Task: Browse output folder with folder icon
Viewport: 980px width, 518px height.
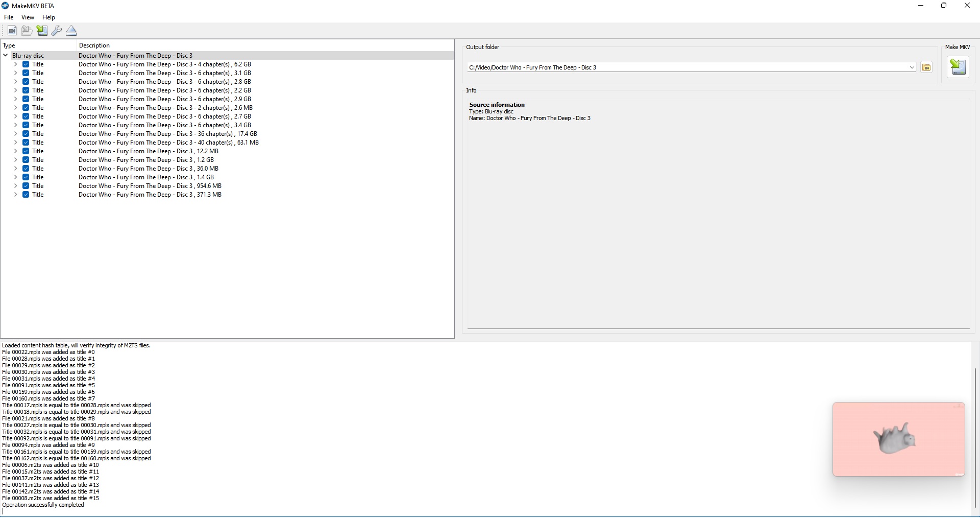Action: click(x=926, y=67)
